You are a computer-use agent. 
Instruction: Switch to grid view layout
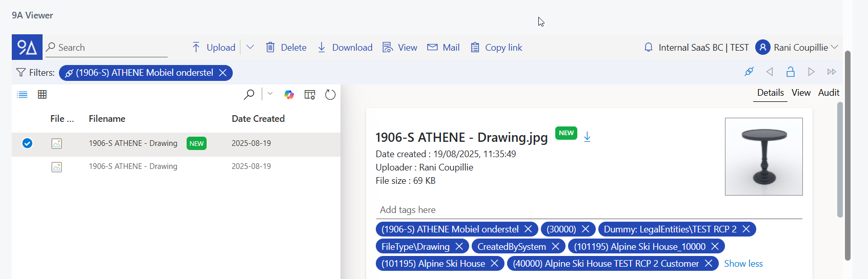[x=43, y=95]
